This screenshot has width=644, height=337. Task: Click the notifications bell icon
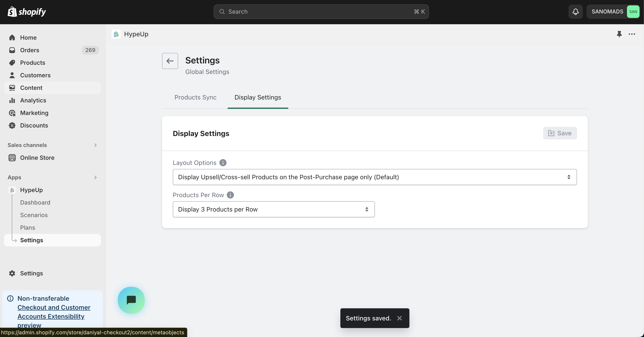pos(575,11)
